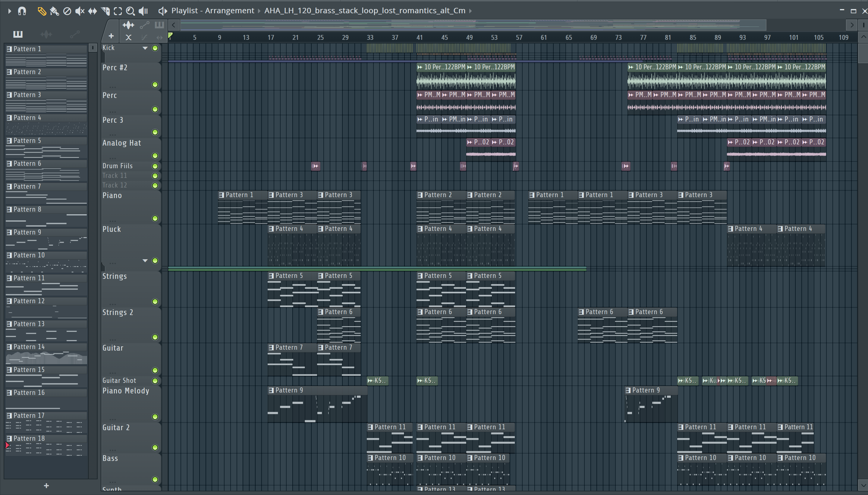Mute the Guitar Shot track

[x=155, y=381]
